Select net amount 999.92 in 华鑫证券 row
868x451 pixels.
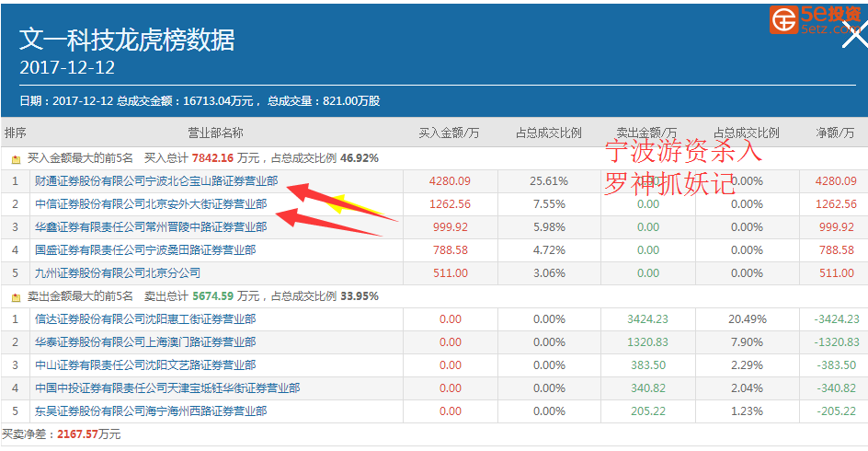[x=837, y=227]
